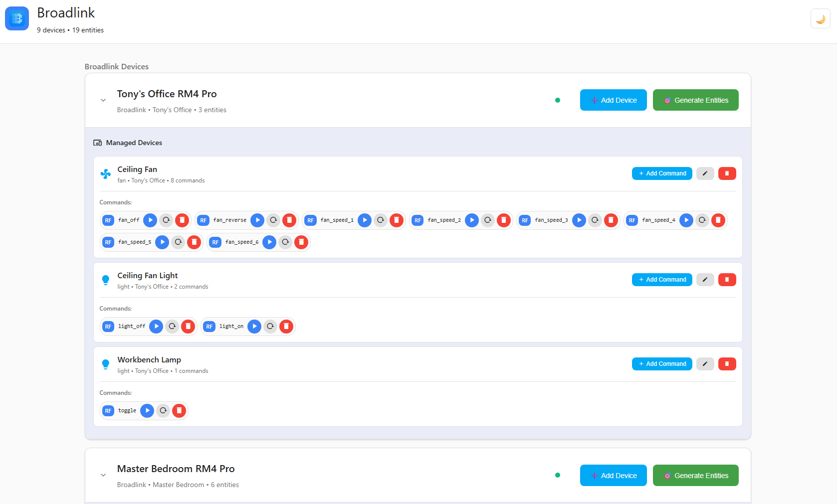Collapse Tony's Office RM4 Pro section
The width and height of the screenshot is (837, 504).
click(103, 100)
